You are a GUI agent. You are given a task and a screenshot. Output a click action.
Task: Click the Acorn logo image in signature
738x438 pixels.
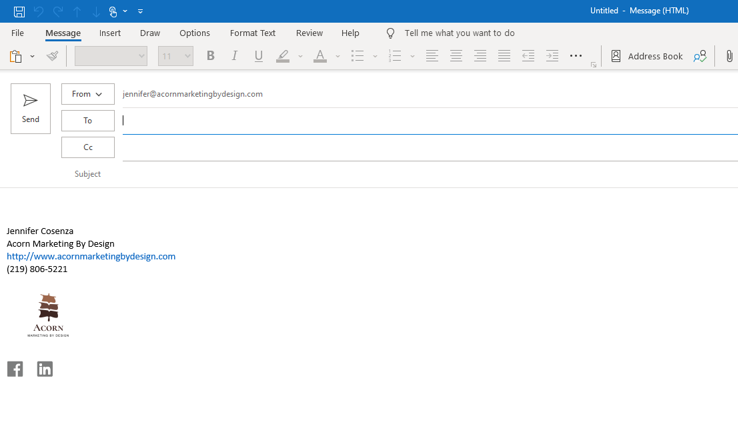tap(48, 315)
